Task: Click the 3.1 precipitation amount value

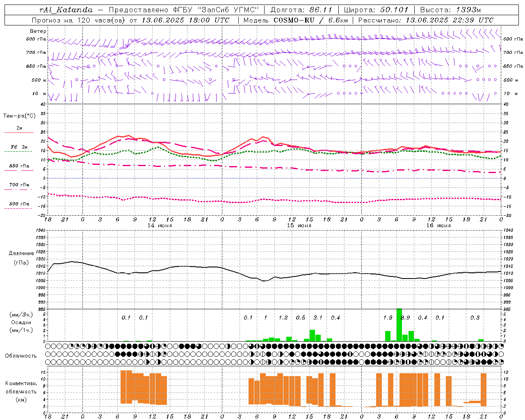Action: (318, 318)
